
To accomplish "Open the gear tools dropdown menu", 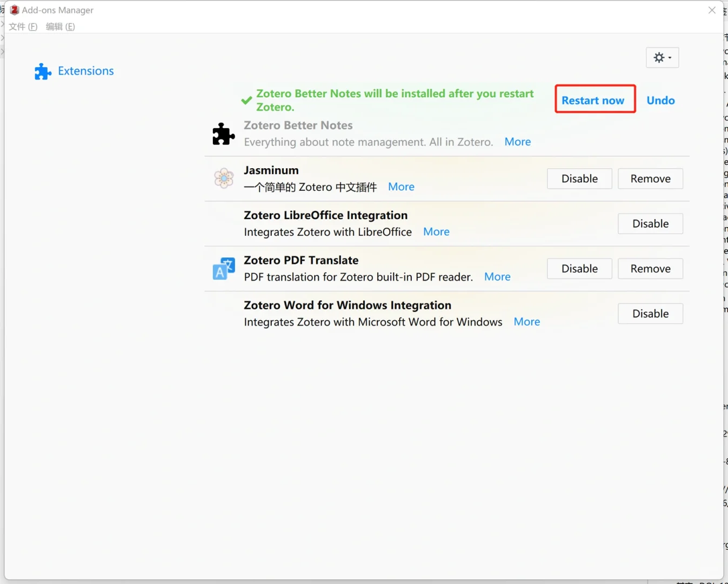I will coord(662,57).
